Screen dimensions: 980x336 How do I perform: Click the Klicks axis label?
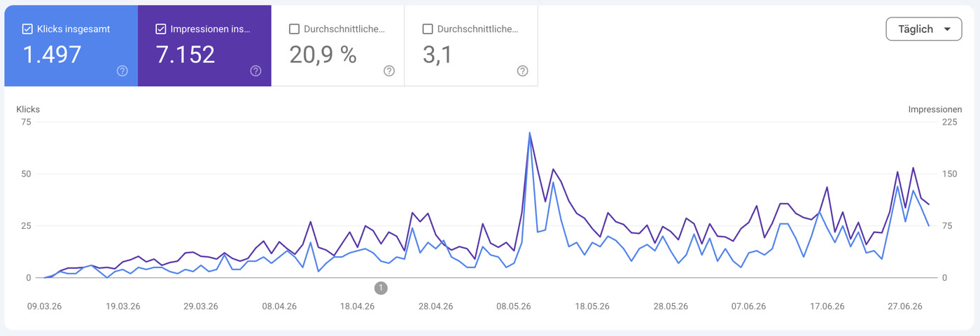28,109
